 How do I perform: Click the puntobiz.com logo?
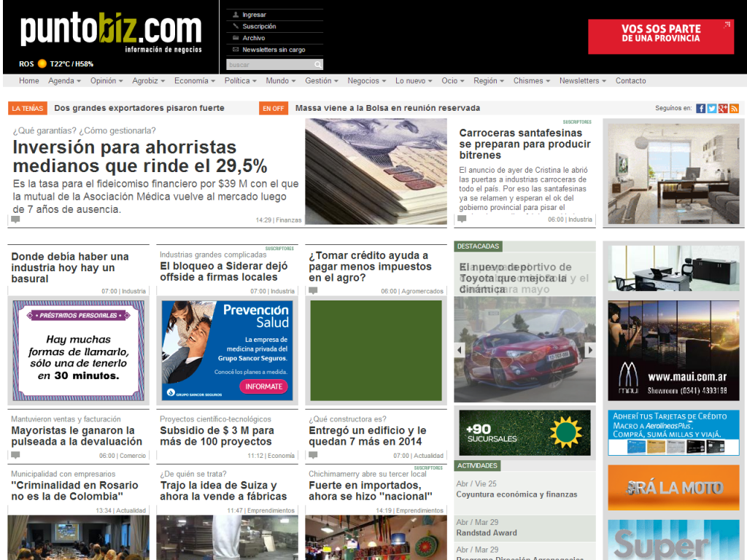click(111, 31)
